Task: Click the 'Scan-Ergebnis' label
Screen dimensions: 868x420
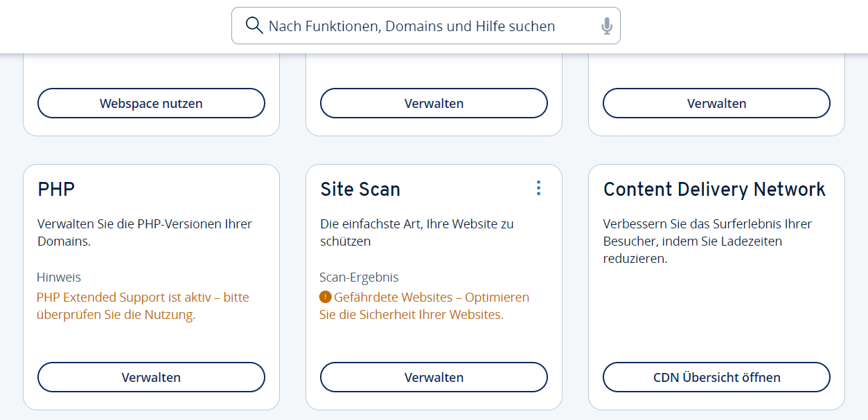Action: [359, 277]
